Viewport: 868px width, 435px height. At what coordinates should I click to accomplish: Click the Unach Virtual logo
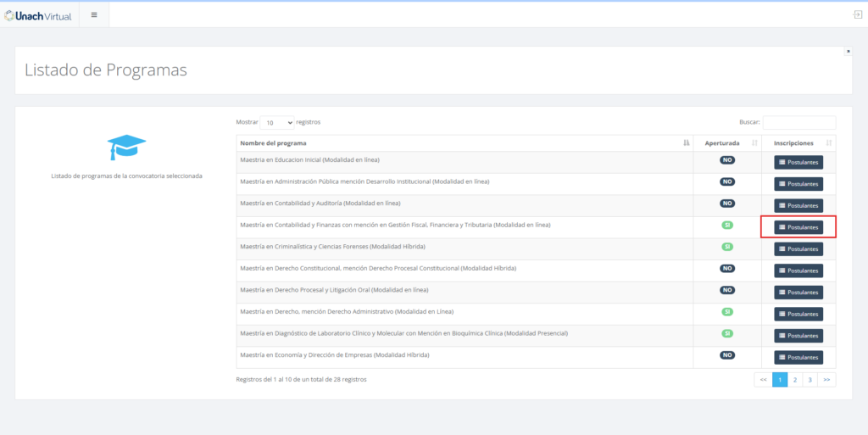[x=38, y=14]
